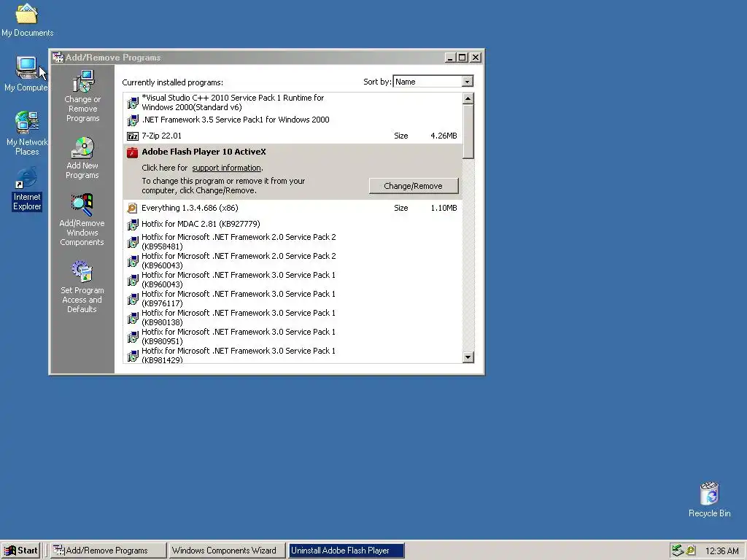
Task: Click the 4.26MB size value
Action: tap(444, 136)
